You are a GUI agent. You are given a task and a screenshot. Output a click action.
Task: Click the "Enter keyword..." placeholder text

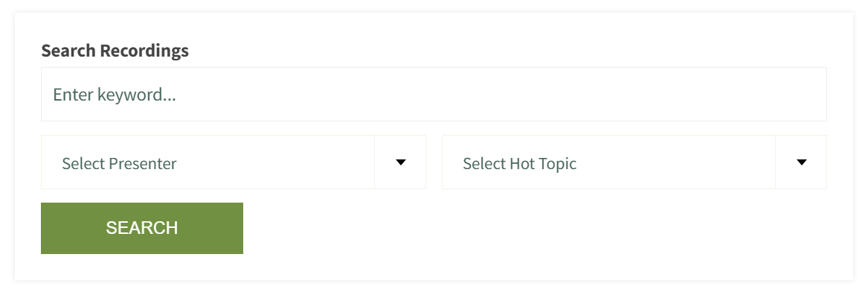[x=115, y=95]
